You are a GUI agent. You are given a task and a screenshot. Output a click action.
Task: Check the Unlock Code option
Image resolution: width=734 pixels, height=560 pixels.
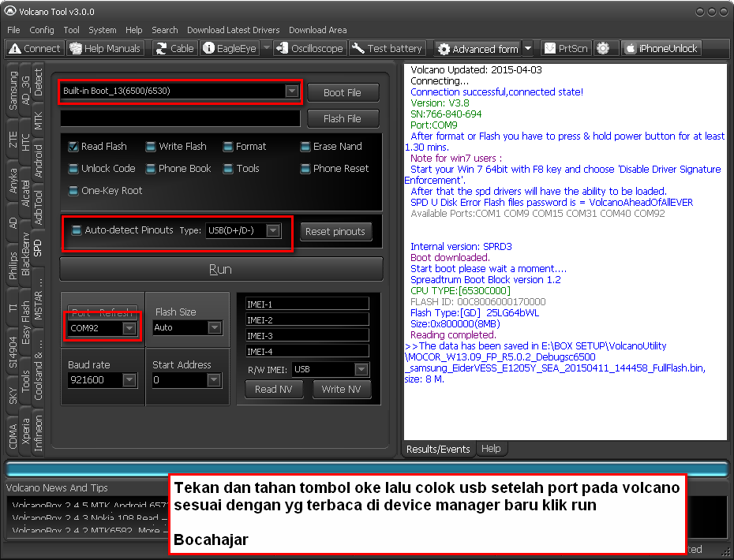(73, 169)
